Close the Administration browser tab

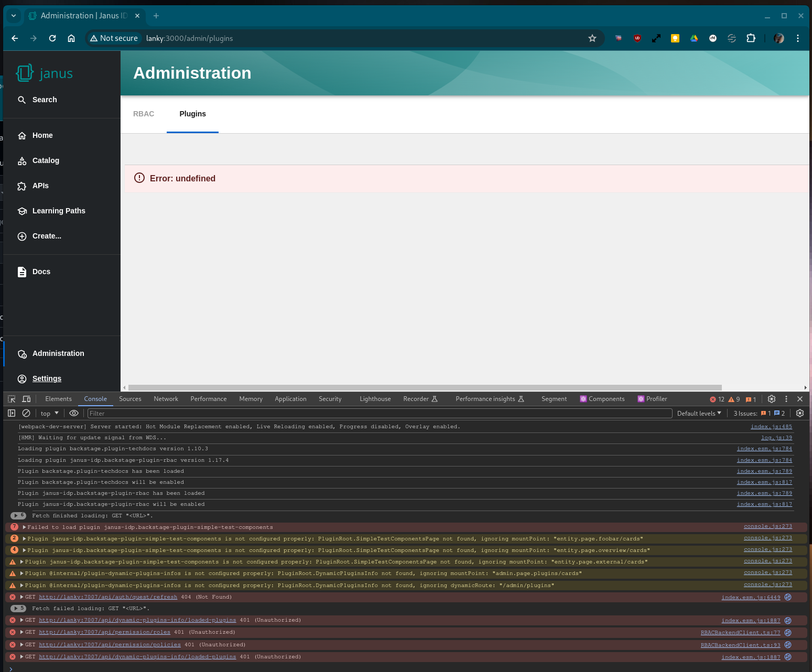[137, 16]
